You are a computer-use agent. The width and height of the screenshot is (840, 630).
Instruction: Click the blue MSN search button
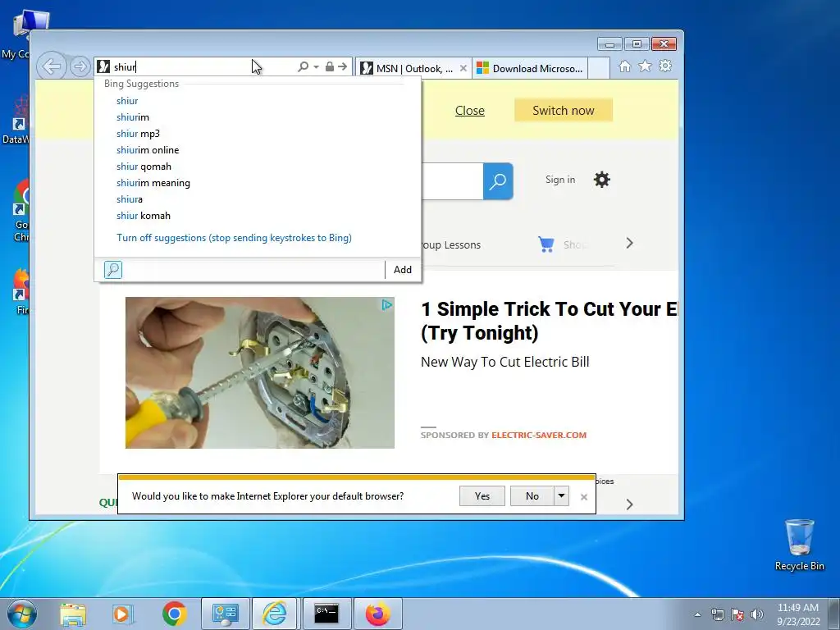click(498, 181)
